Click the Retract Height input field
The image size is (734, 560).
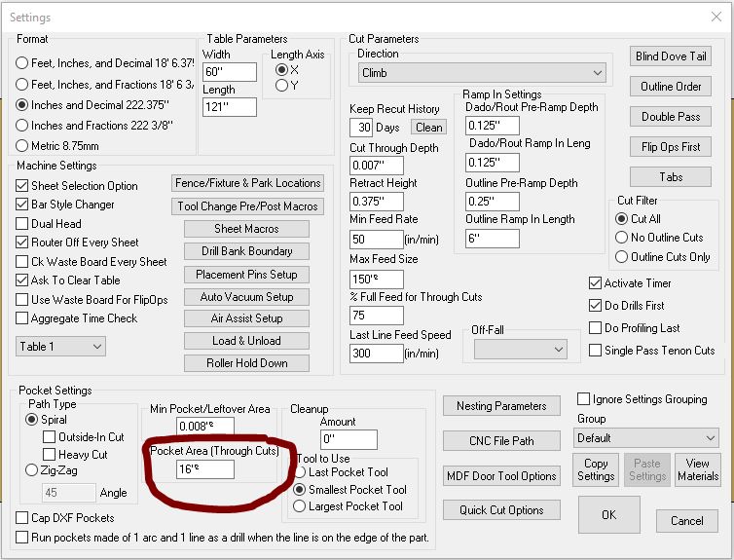(376, 201)
